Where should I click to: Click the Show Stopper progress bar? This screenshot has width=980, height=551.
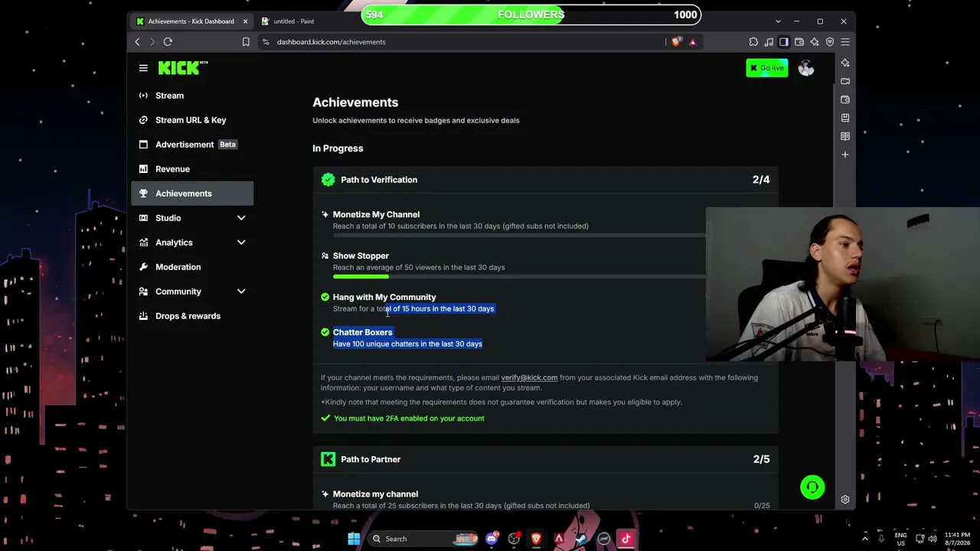point(519,276)
